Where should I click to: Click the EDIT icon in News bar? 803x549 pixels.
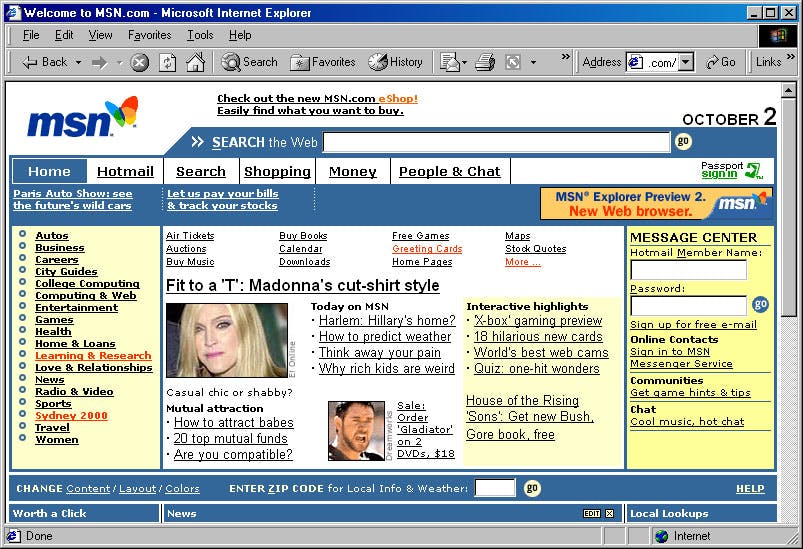point(592,513)
